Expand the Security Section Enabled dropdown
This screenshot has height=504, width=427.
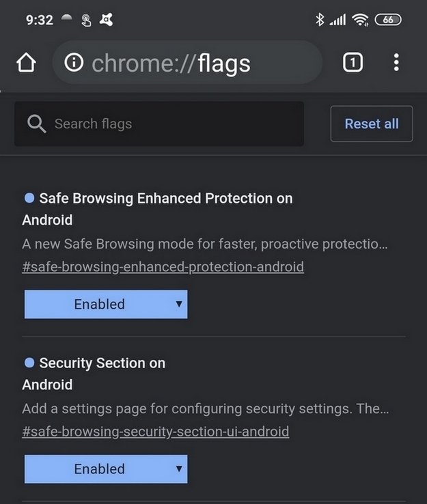[x=106, y=469]
